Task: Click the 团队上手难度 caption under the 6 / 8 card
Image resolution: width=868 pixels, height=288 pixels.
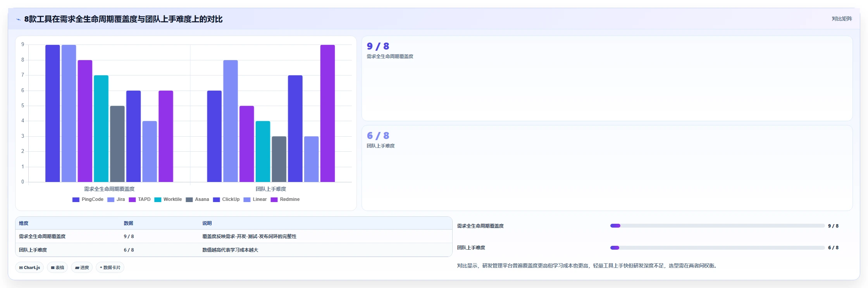Action: click(381, 146)
